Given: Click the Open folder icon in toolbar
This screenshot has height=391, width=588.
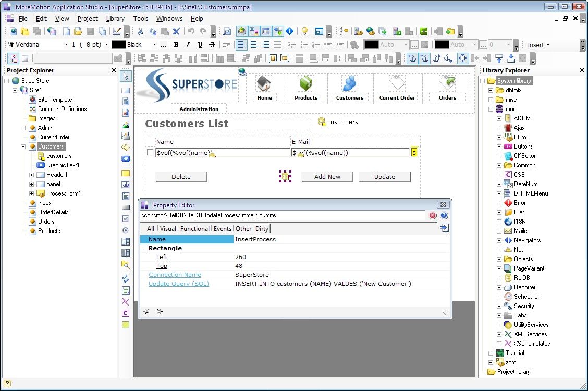Looking at the screenshot, I should click(78, 31).
